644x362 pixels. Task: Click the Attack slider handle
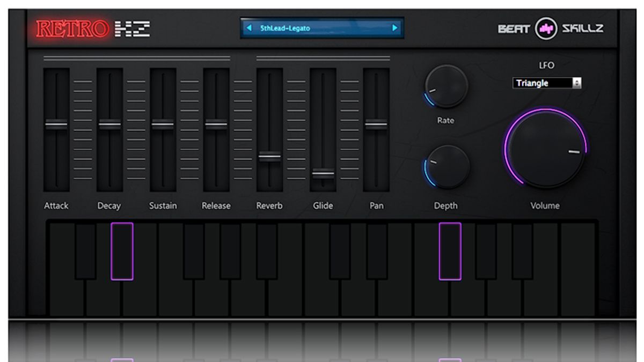point(56,123)
